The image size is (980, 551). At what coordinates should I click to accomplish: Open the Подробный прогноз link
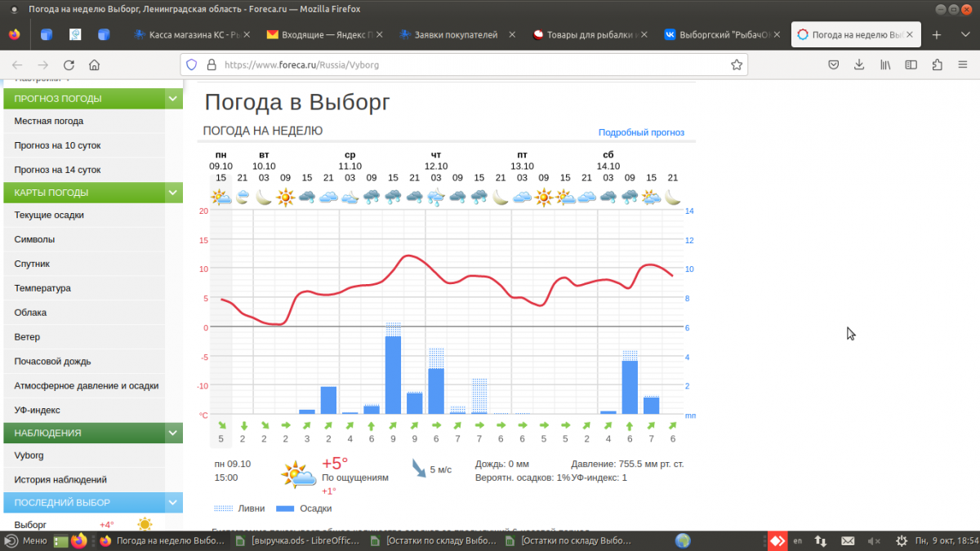coord(641,132)
